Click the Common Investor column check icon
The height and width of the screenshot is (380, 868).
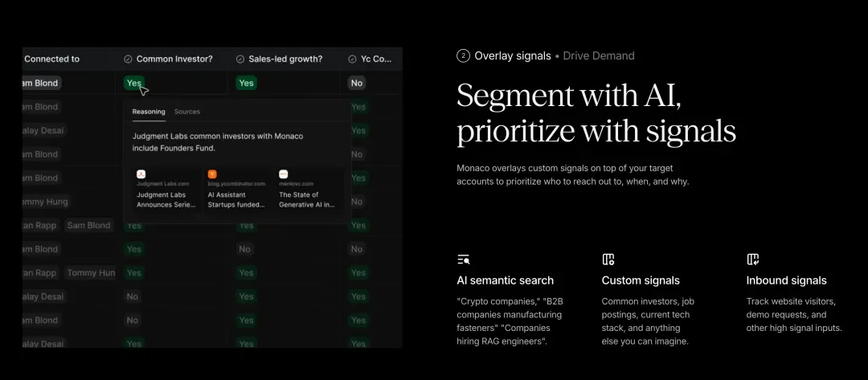click(x=128, y=59)
